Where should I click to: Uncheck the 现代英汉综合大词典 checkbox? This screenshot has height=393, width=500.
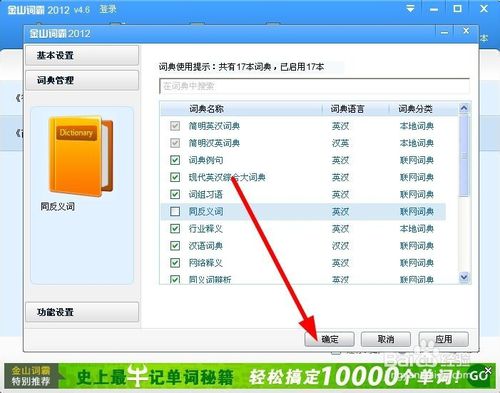[175, 177]
